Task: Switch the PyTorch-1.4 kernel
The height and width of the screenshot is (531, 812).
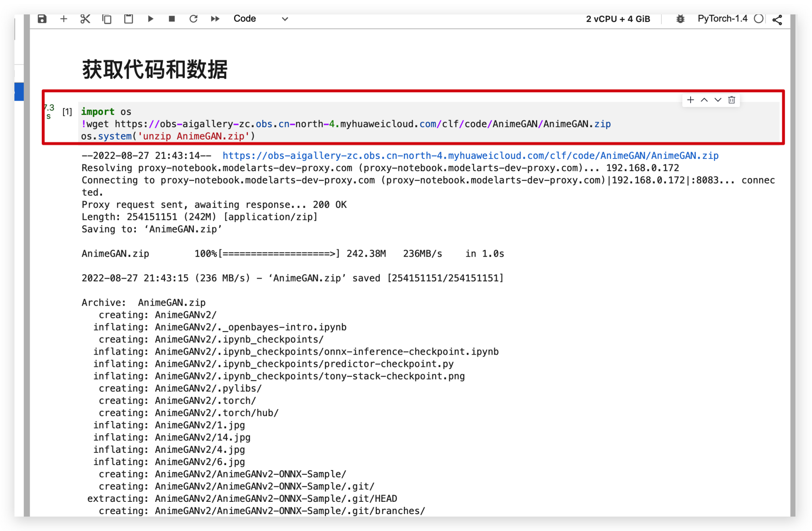Action: click(722, 19)
